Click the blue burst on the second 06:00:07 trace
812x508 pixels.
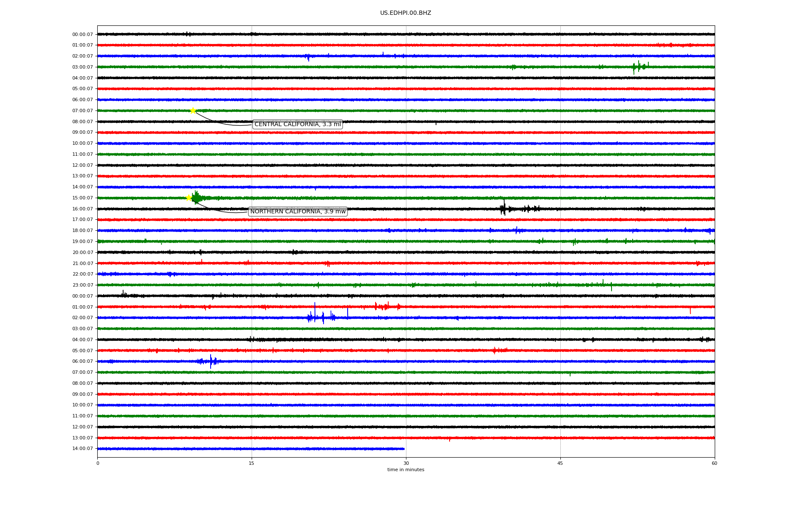210,362
